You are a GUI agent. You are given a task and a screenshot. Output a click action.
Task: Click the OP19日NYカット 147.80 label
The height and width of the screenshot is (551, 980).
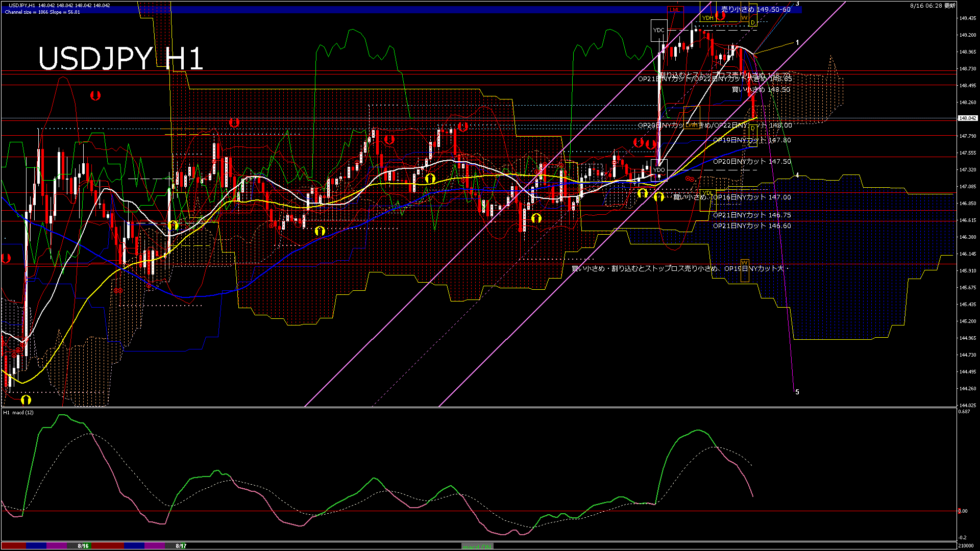coord(752,140)
